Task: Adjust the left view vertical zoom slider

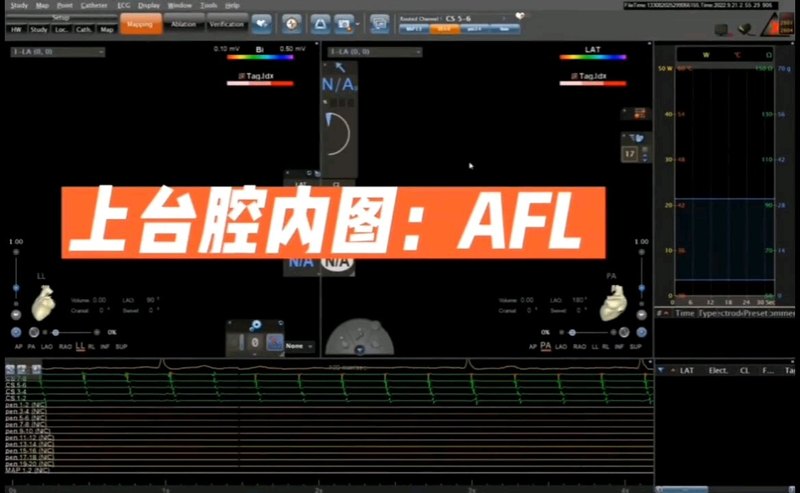Action: pos(16,288)
